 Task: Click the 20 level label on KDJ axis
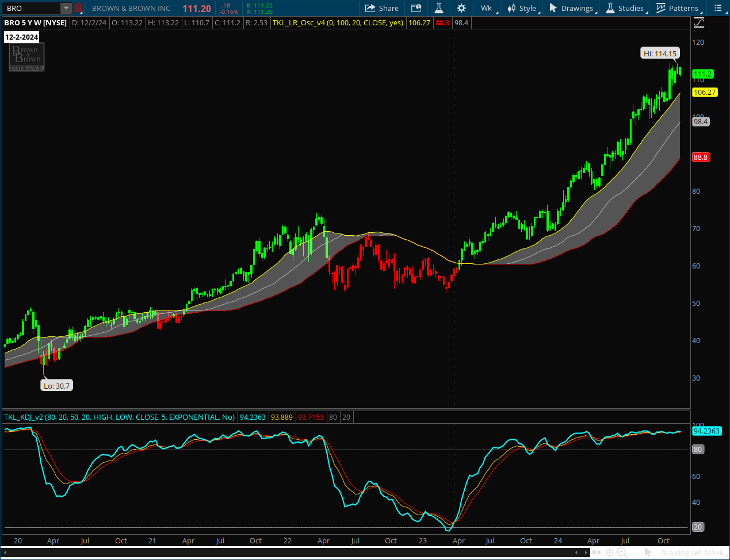click(x=698, y=527)
